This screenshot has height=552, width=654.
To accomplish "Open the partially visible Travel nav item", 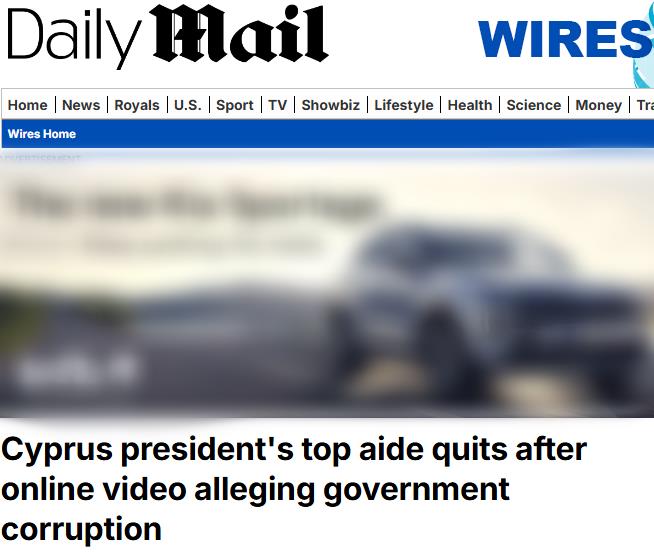I will point(645,105).
